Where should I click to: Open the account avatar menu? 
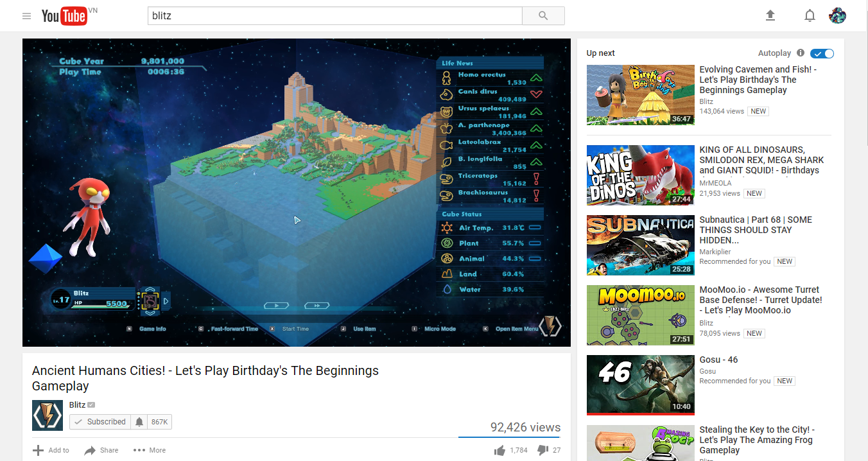[837, 16]
